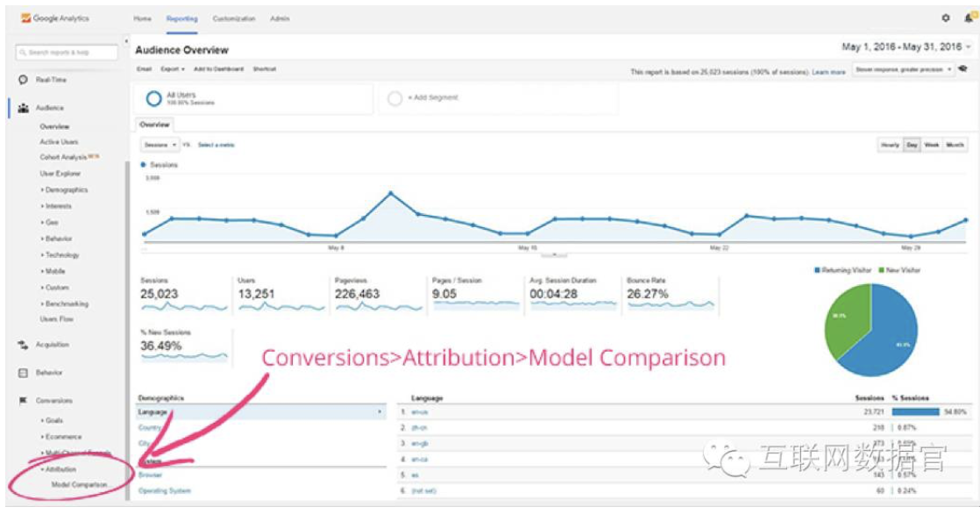The image size is (980, 514).
Task: Click the Behavior panel icon
Action: pos(23,373)
